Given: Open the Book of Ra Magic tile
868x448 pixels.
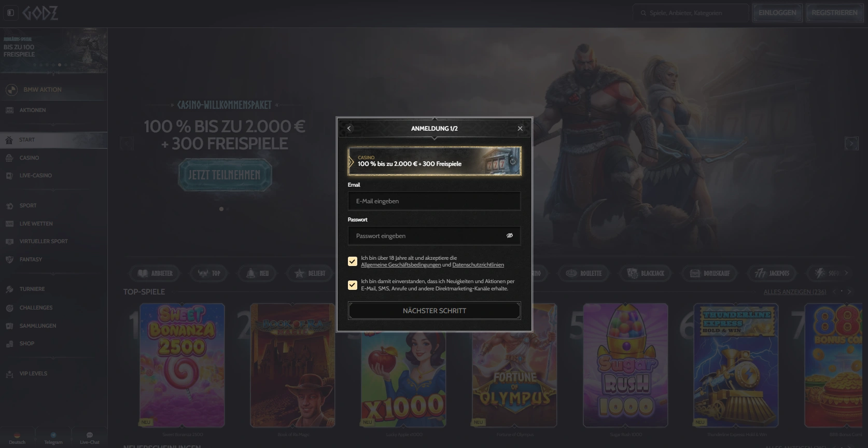Looking at the screenshot, I should (293, 366).
